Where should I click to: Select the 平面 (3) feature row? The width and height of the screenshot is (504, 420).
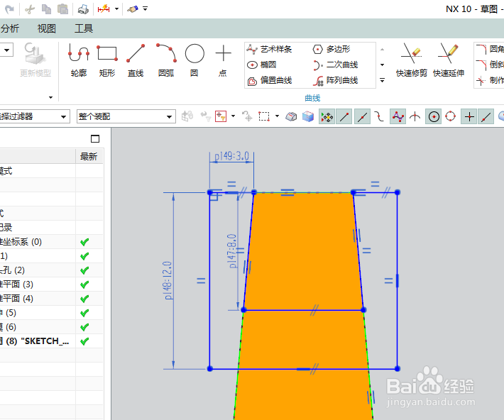pos(51,284)
